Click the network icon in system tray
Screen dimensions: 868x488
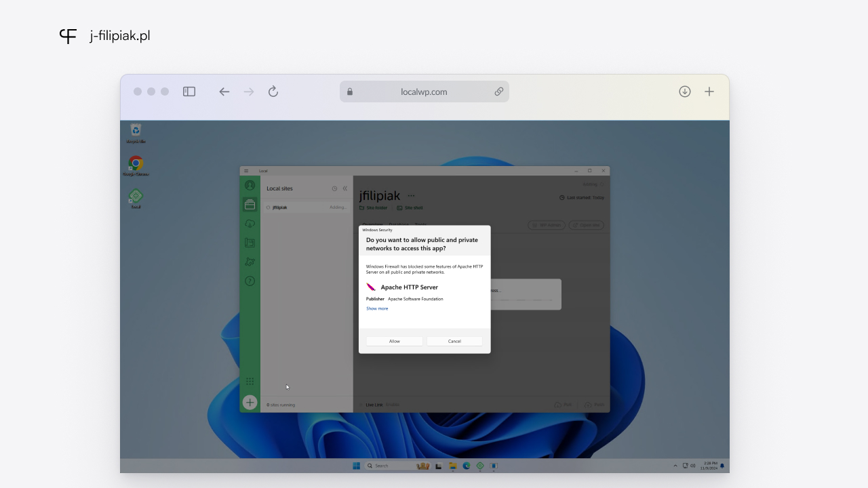pyautogui.click(x=685, y=466)
